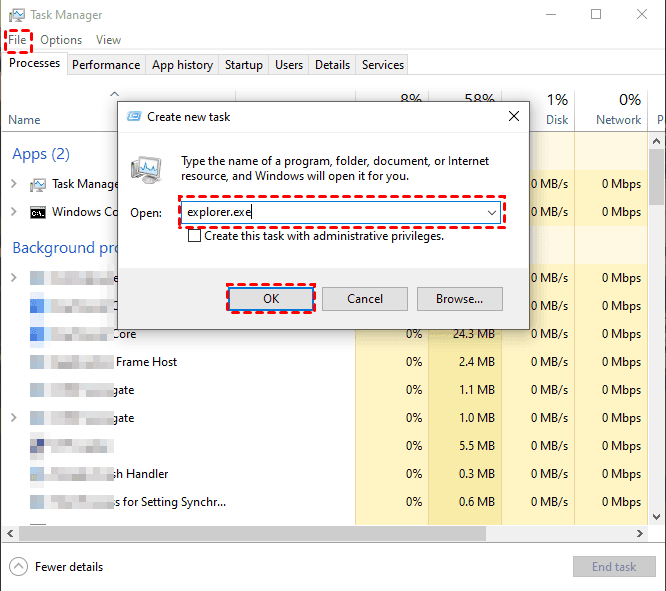666x591 pixels.
Task: Open the dropdown arrow of Open field
Action: click(x=492, y=212)
